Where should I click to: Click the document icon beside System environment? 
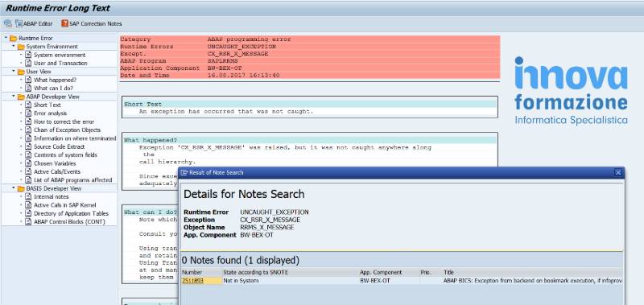coord(28,55)
